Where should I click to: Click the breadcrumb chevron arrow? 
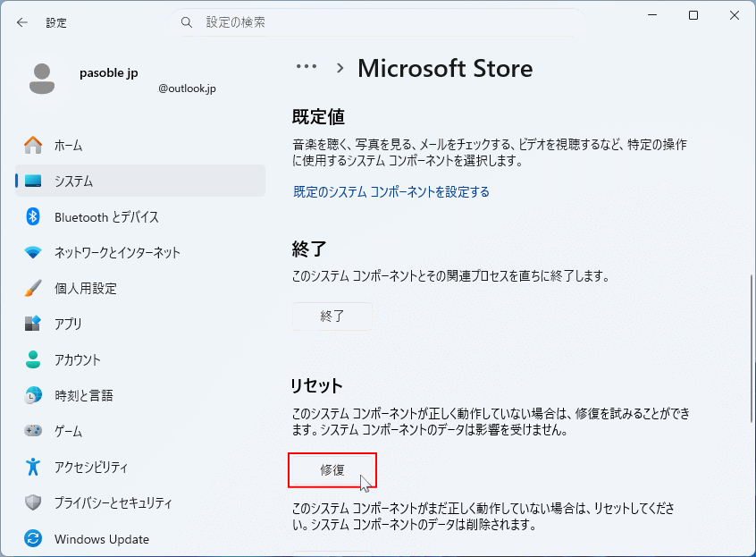point(340,68)
